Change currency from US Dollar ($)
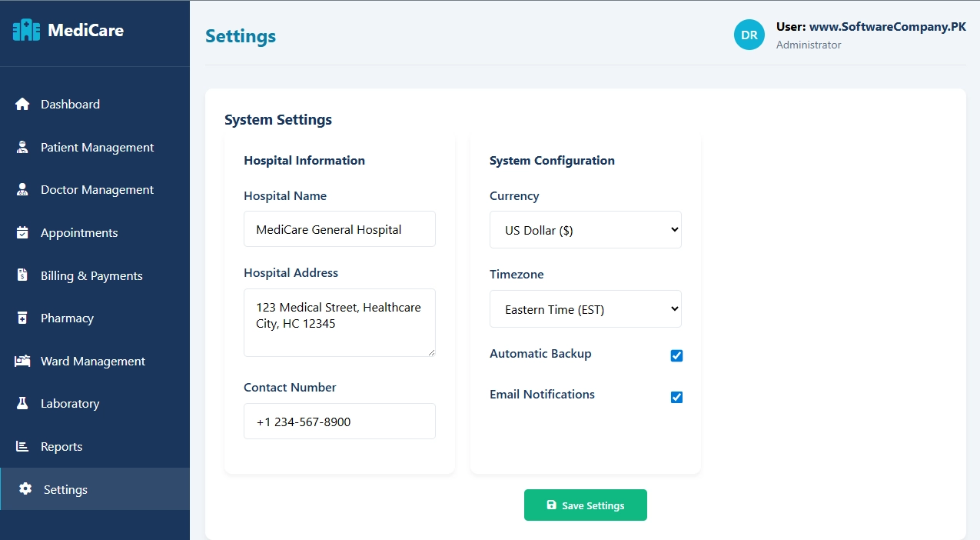This screenshot has height=540, width=980. [585, 229]
